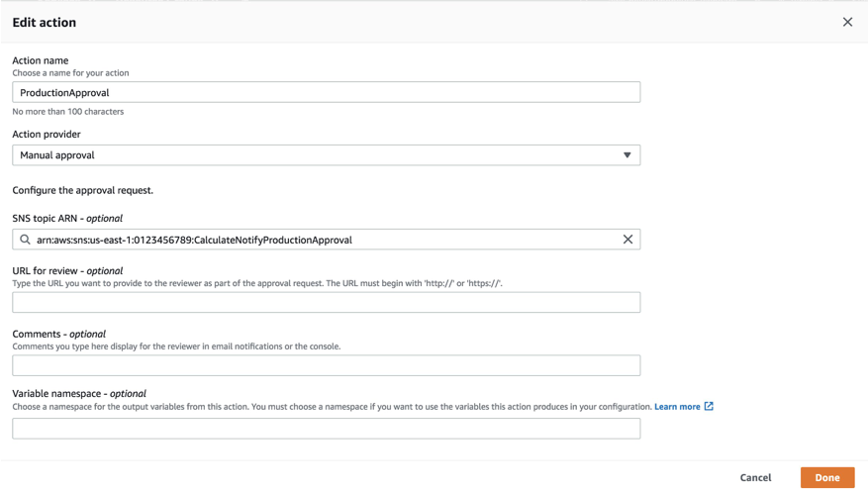Viewport: 868px width, 494px height.
Task: Click the external link icon beside Learn more
Action: tap(709, 406)
